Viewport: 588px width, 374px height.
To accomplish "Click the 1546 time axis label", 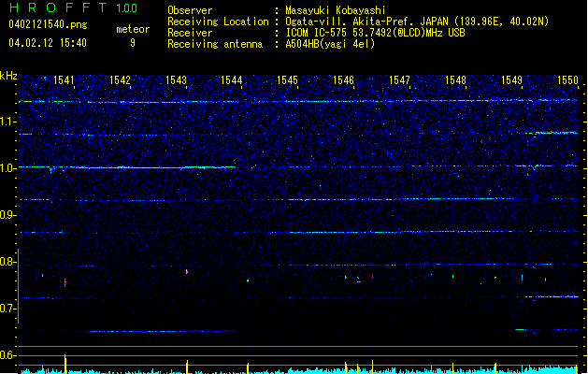I will coord(343,80).
